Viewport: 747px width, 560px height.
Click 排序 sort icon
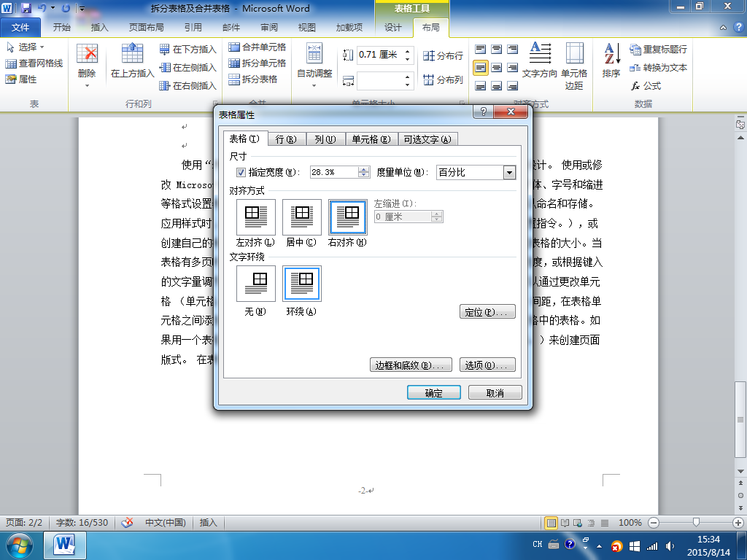coord(612,53)
